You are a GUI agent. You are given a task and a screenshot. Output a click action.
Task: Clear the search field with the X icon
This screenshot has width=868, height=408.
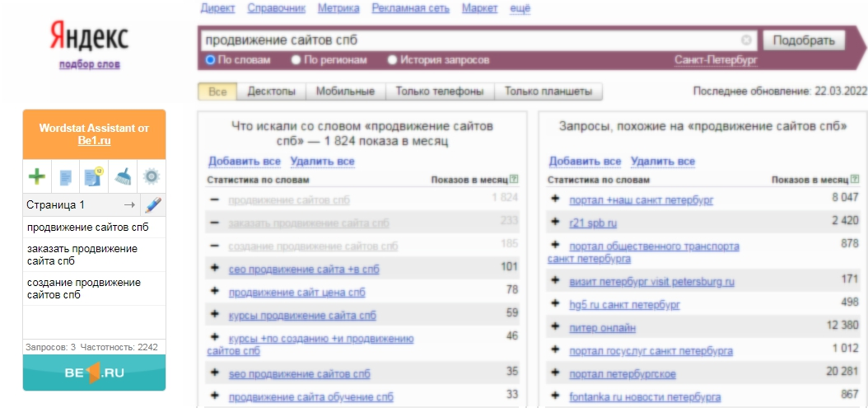click(746, 40)
